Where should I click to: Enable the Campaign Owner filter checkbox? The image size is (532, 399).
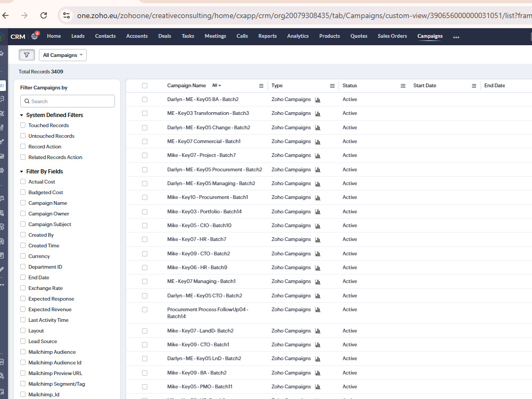pos(23,213)
